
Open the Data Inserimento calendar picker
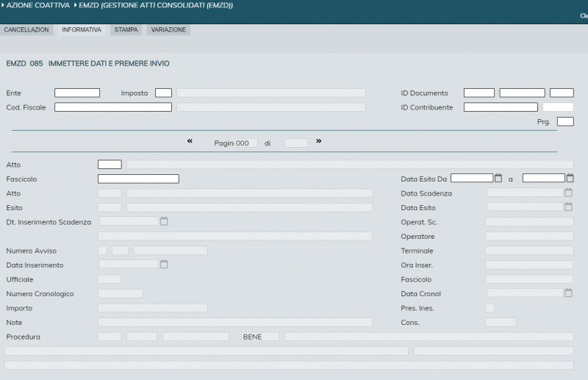click(x=164, y=265)
